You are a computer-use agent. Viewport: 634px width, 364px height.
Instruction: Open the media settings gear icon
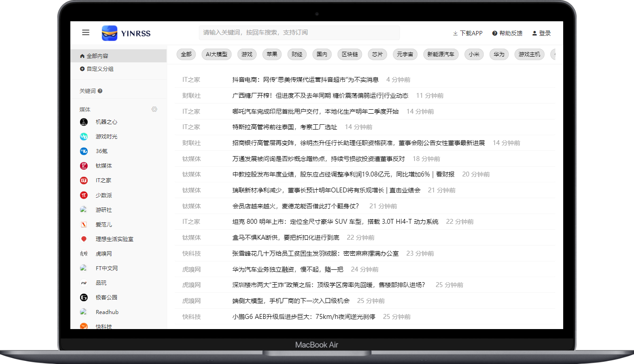point(154,109)
